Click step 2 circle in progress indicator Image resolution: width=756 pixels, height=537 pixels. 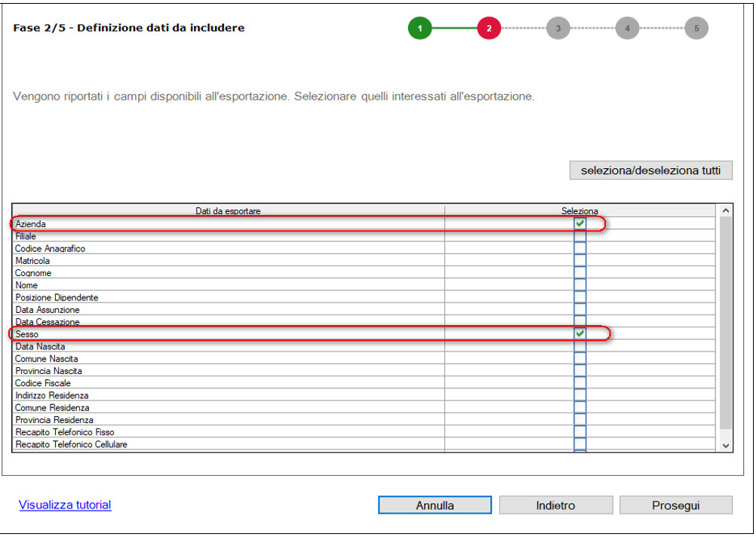(x=489, y=28)
